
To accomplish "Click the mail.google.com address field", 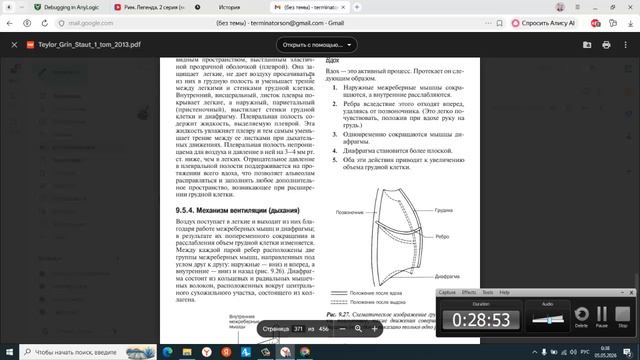I will (91, 23).
